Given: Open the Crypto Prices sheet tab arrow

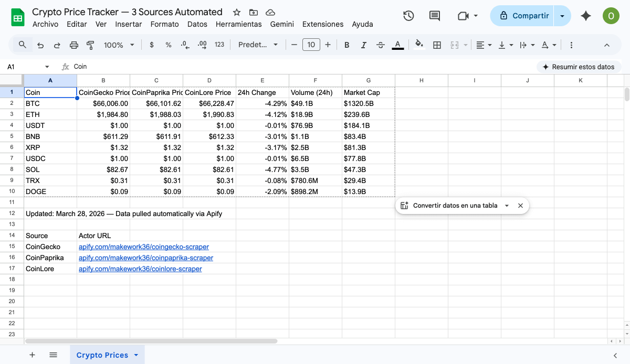Looking at the screenshot, I should tap(136, 355).
